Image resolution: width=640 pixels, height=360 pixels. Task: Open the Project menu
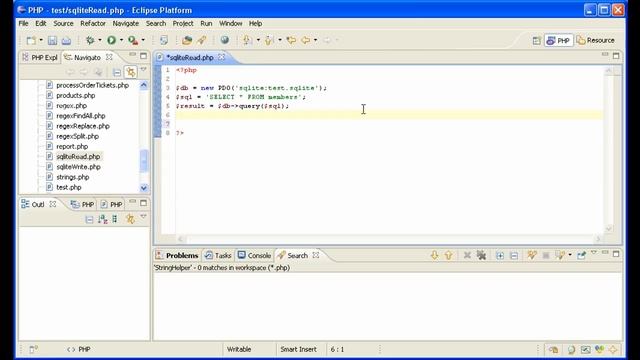tap(183, 23)
